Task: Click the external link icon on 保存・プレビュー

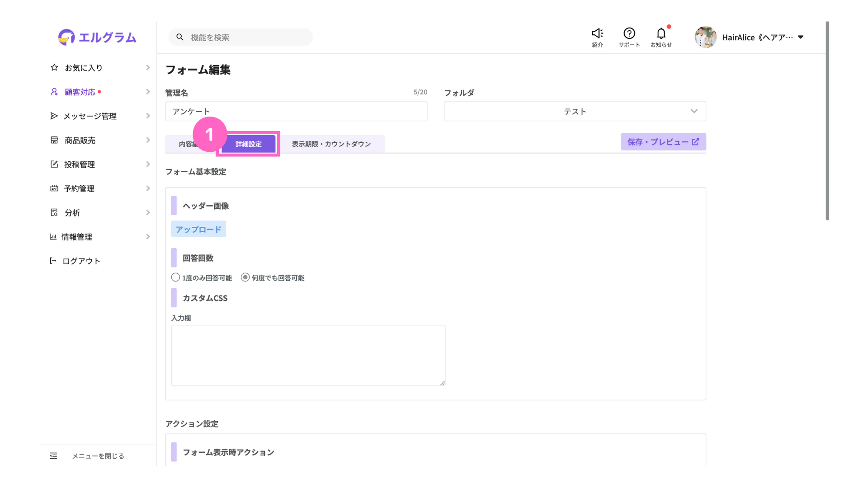Action: (695, 142)
